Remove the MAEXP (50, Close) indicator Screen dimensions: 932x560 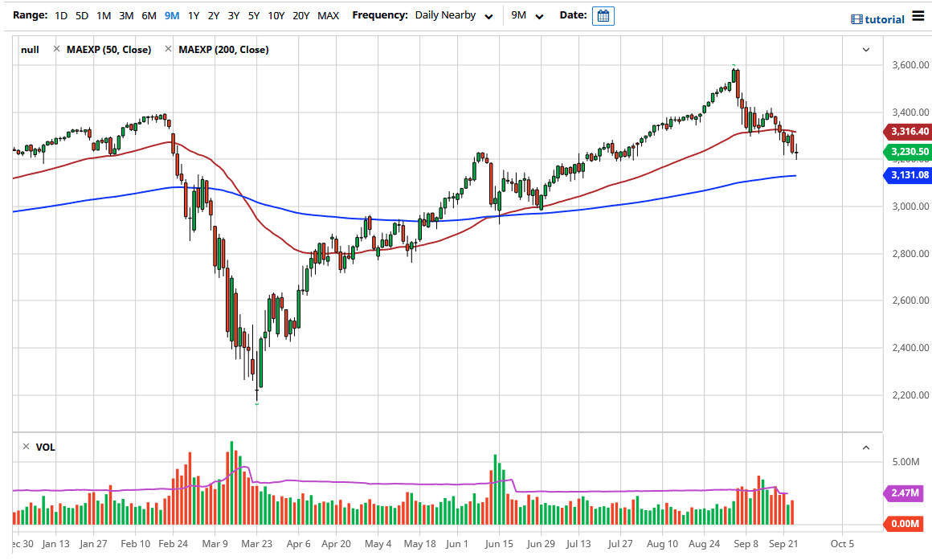[x=55, y=49]
